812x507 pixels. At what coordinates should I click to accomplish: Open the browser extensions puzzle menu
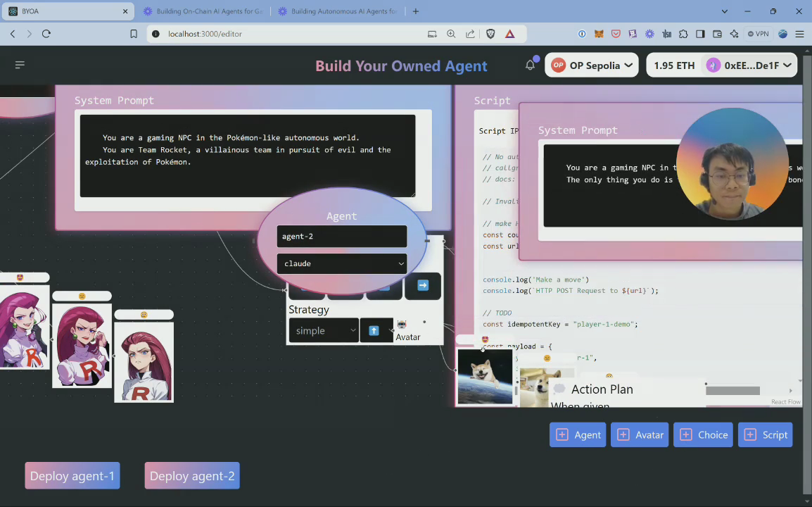[x=683, y=34]
